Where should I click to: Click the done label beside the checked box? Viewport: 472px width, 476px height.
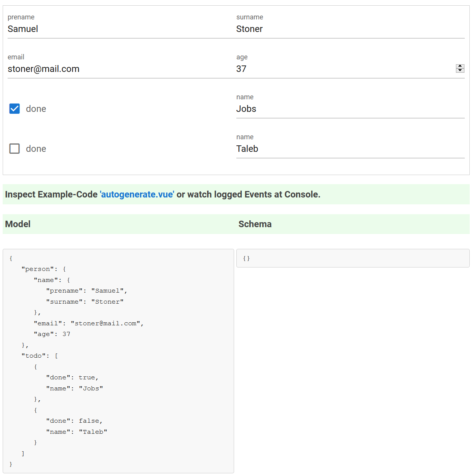36,109
